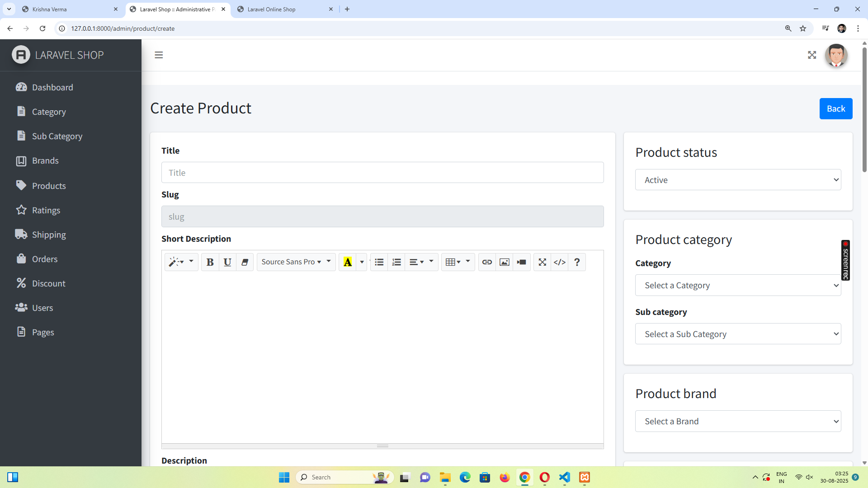Click into the Title field
868x488 pixels.
(x=382, y=173)
